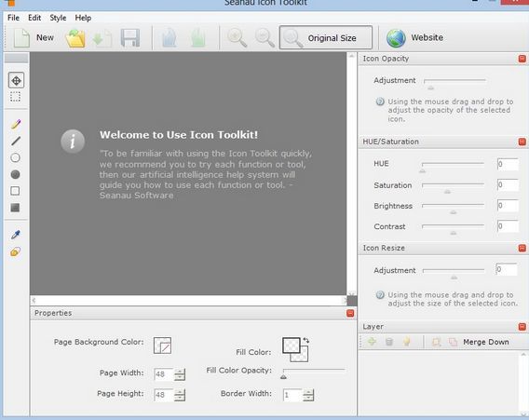Add a new layer with plus icon

[372, 342]
